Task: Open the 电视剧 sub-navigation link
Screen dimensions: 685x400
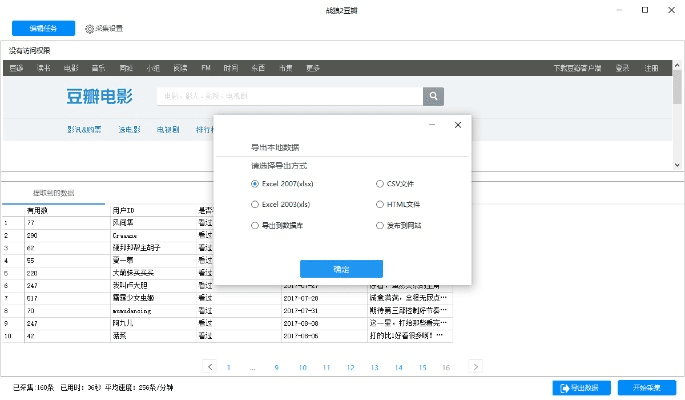Action: (x=168, y=129)
